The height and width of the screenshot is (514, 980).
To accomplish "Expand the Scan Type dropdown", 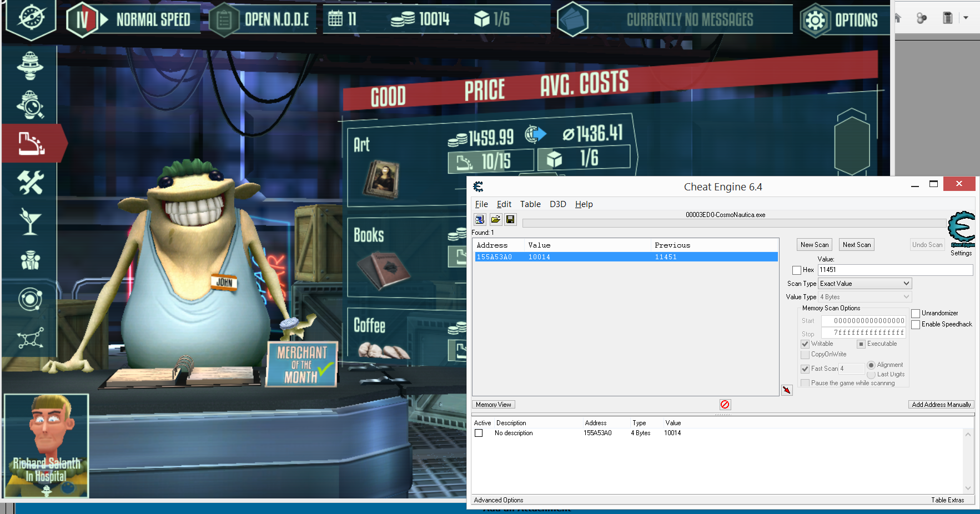I will point(865,284).
